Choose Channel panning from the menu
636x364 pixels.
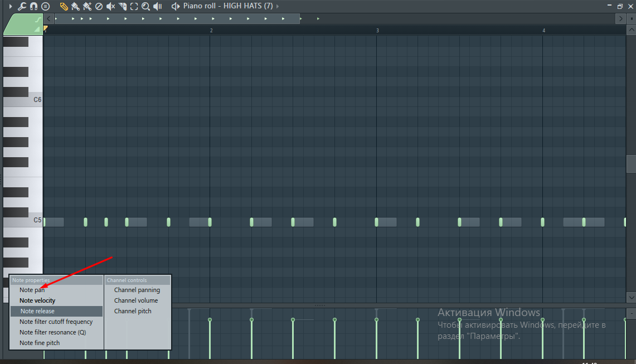138,290
